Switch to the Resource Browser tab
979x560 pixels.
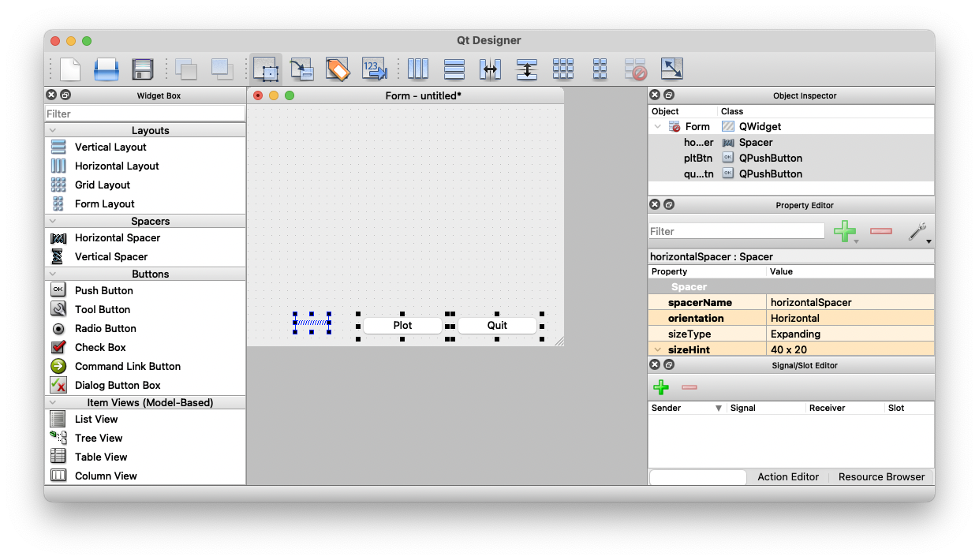pyautogui.click(x=881, y=476)
